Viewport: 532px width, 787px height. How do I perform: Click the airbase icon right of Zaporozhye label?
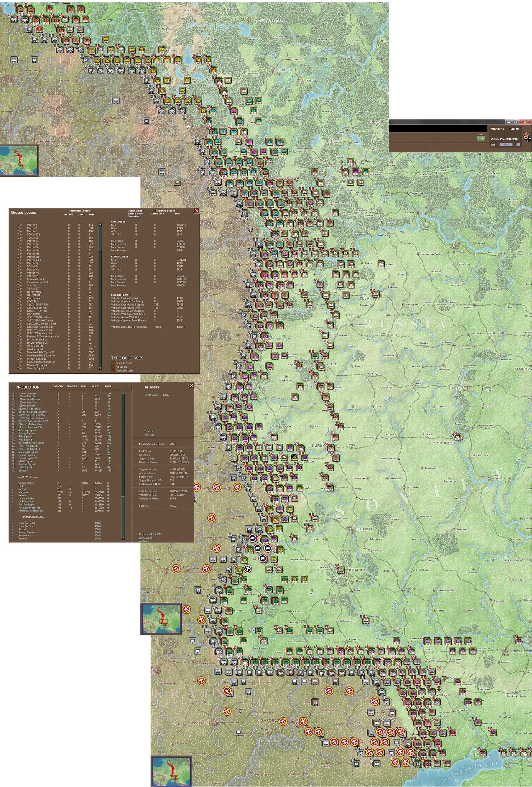click(283, 722)
